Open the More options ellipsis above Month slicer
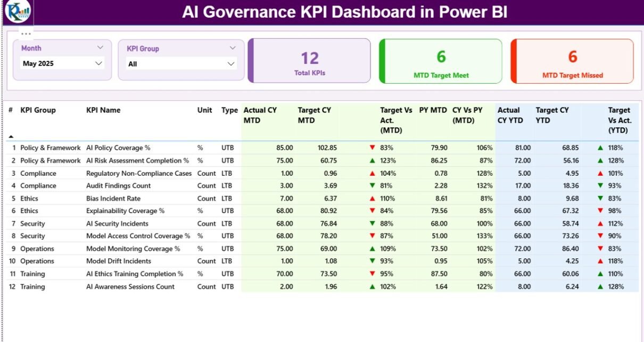644x342 pixels. [26, 34]
